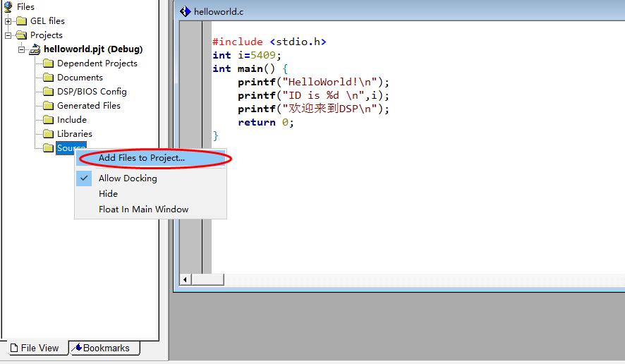Select the Generated Files tree item
625x364 pixels.
pyautogui.click(x=88, y=106)
